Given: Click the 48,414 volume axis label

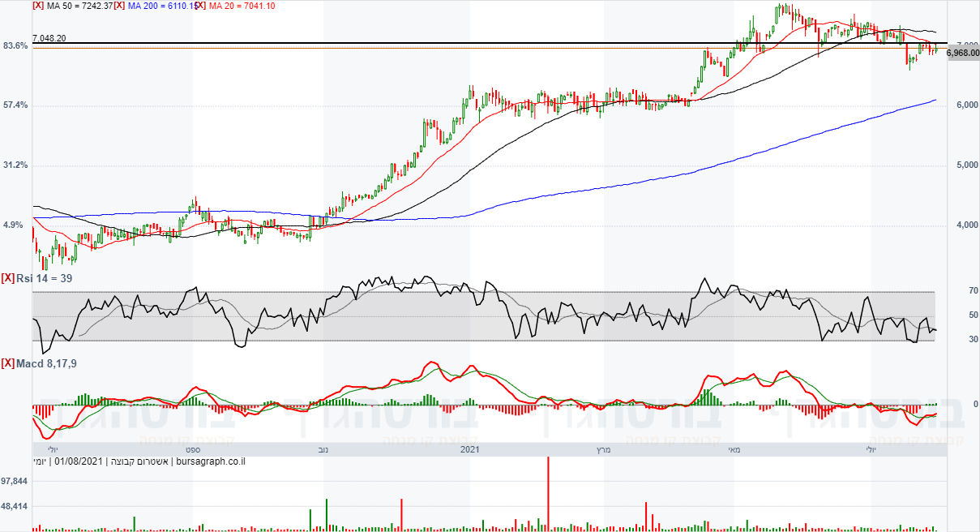Looking at the screenshot, I should click(x=15, y=506).
